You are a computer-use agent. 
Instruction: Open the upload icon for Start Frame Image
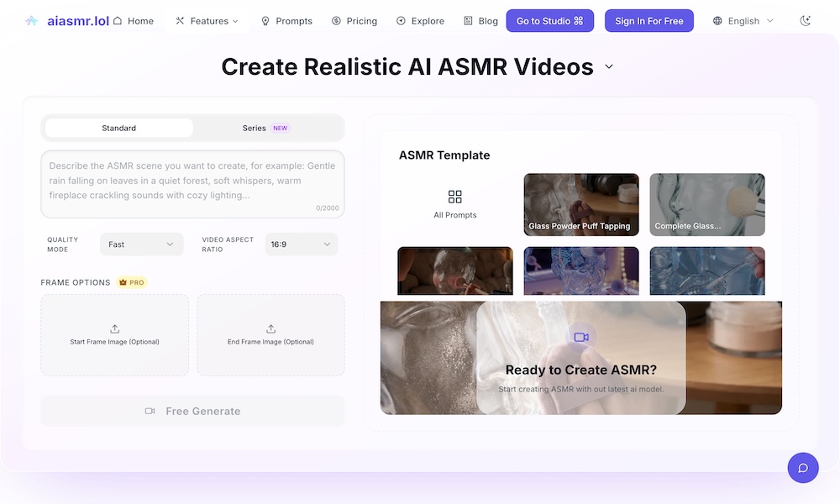(114, 328)
